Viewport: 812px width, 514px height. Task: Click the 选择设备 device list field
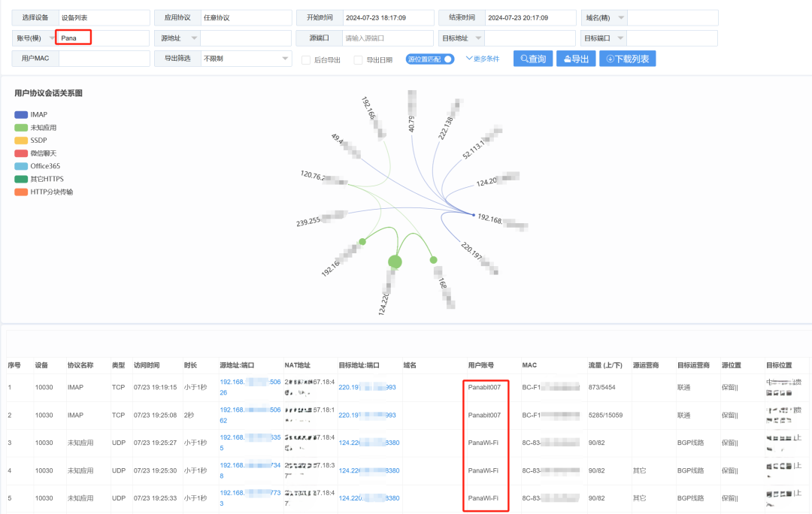pos(104,17)
